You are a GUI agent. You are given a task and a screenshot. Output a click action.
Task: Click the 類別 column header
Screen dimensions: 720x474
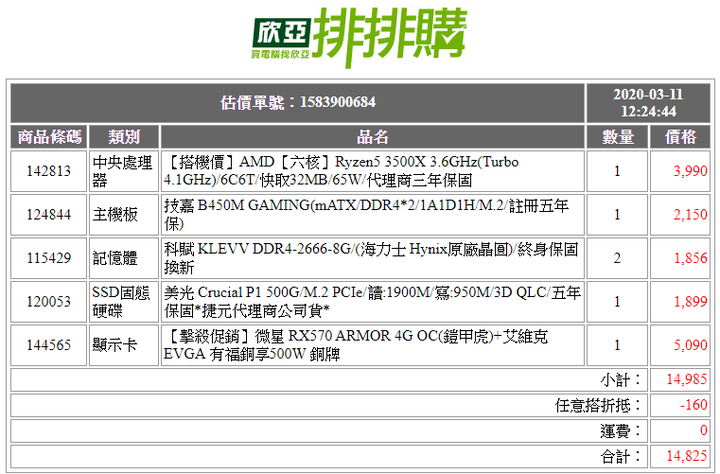124,137
